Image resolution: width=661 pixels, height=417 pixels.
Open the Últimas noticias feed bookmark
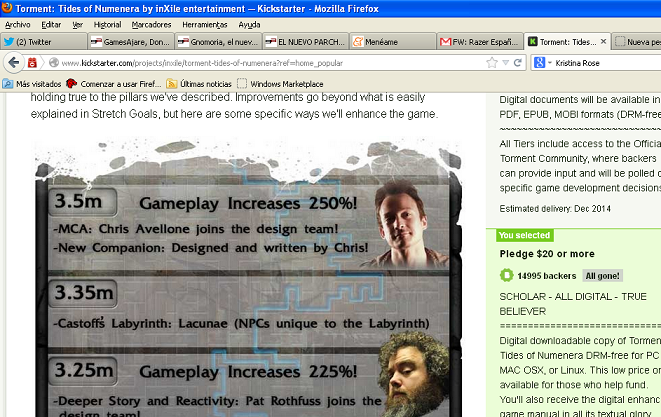click(x=199, y=84)
